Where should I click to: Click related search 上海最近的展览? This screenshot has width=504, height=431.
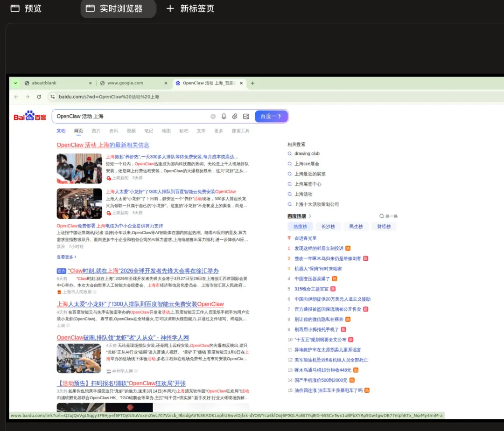click(x=310, y=174)
